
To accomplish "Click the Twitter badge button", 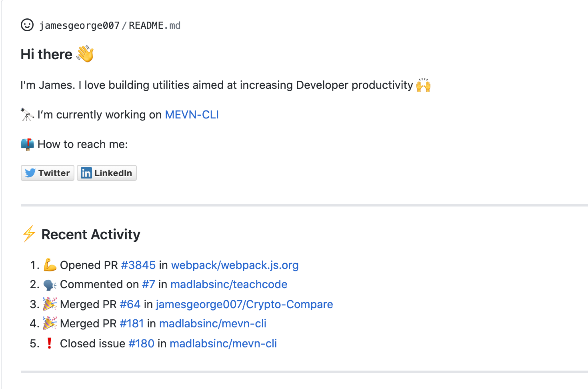I will pyautogui.click(x=47, y=173).
